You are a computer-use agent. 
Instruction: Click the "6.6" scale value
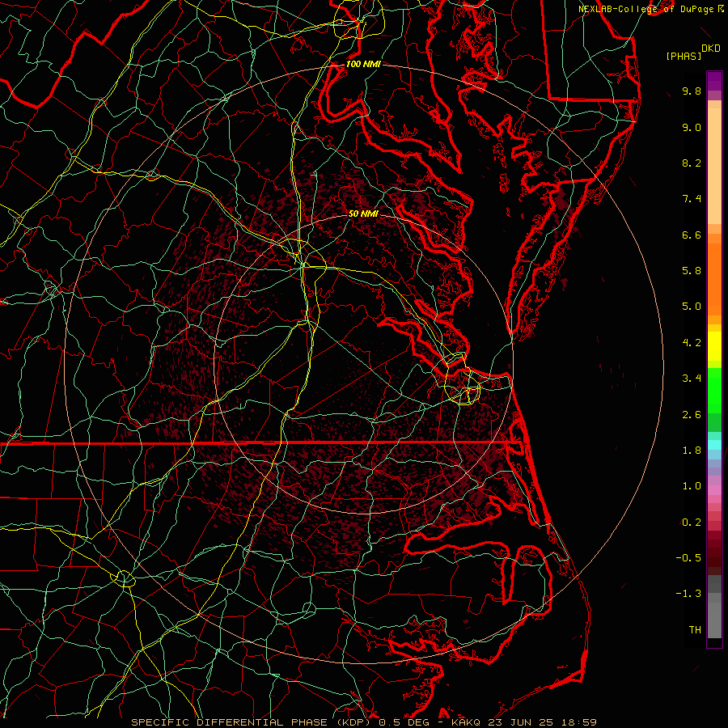(692, 235)
